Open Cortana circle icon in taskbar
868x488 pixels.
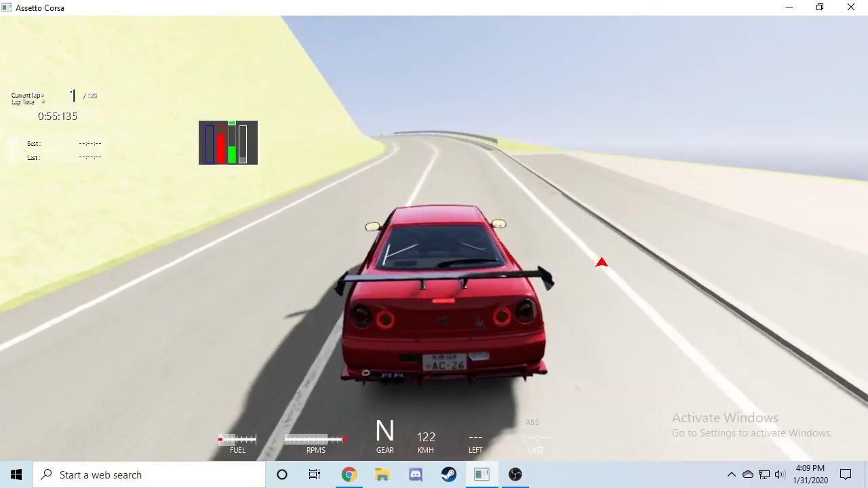(282, 474)
